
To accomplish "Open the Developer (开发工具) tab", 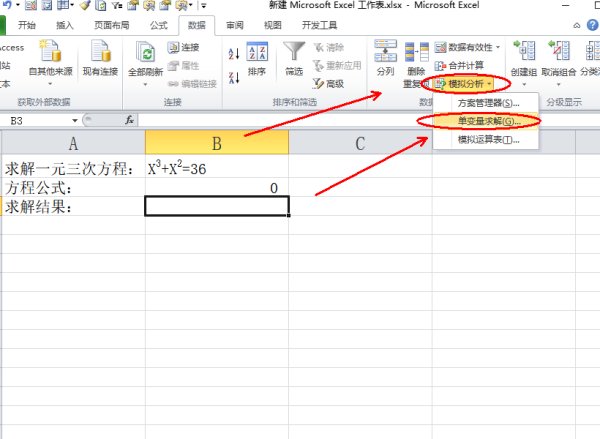I will [319, 25].
